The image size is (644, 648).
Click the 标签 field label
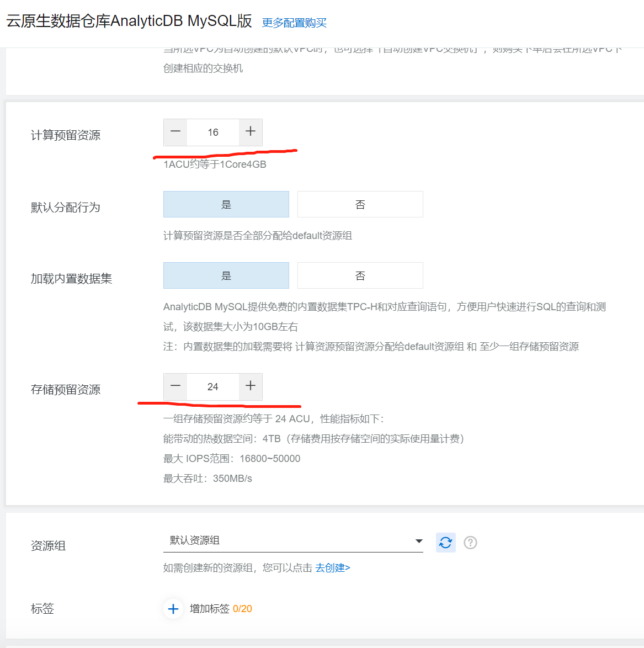pyautogui.click(x=42, y=609)
